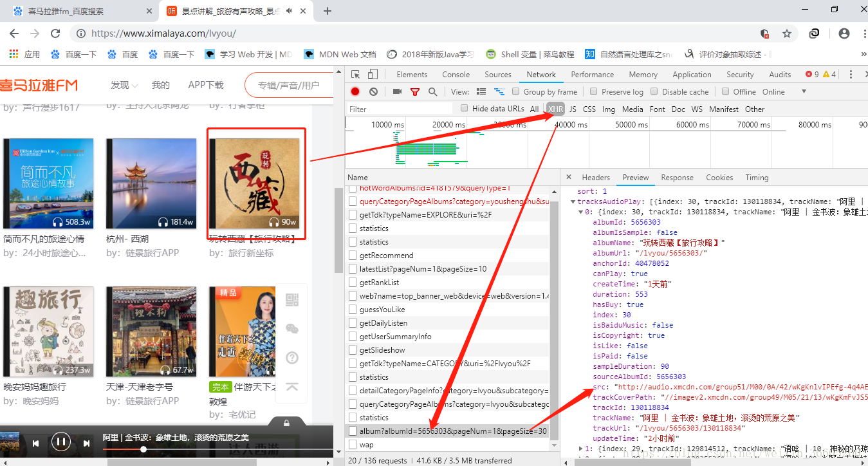Toggle the Offline checkbox

726,91
